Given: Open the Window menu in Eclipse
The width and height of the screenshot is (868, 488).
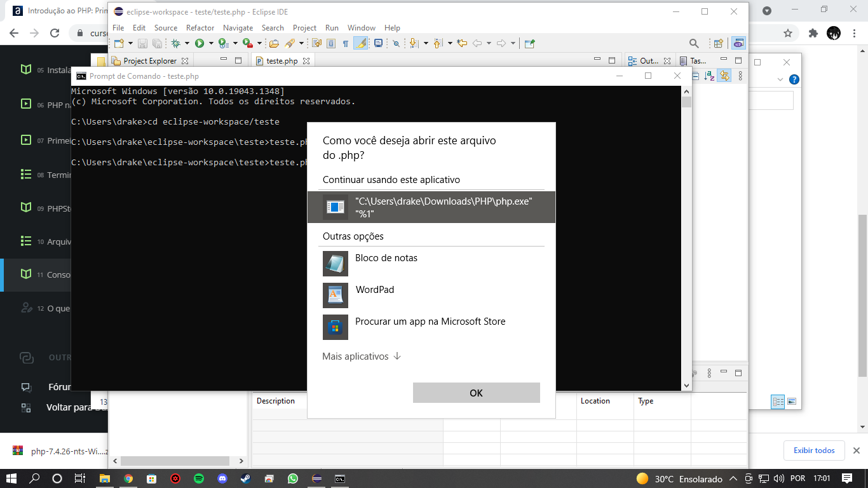Looking at the screenshot, I should pyautogui.click(x=362, y=28).
